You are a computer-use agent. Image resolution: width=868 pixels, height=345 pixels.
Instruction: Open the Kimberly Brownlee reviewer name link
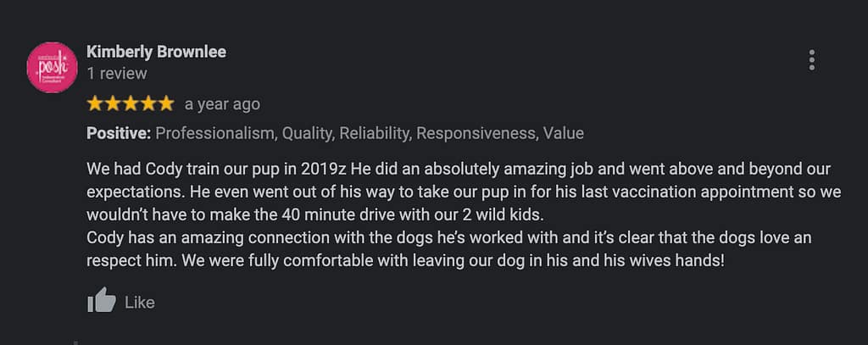[x=156, y=52]
